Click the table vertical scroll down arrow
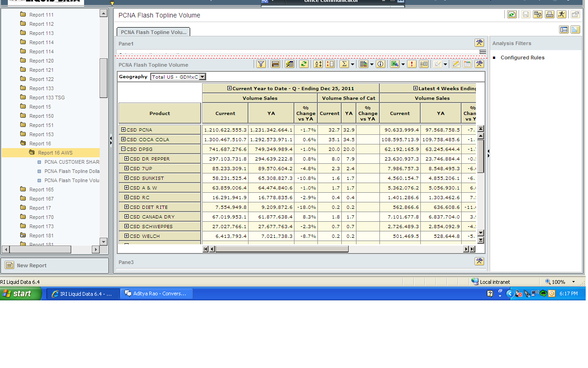Viewport: 588px width, 368px height. pyautogui.click(x=481, y=233)
